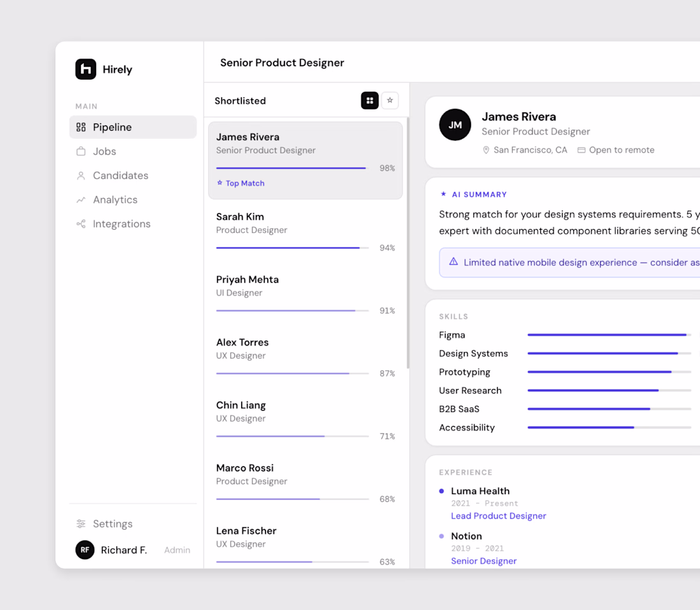Click Sarah Kim's 94% match bar
The width and height of the screenshot is (700, 610).
point(293,248)
